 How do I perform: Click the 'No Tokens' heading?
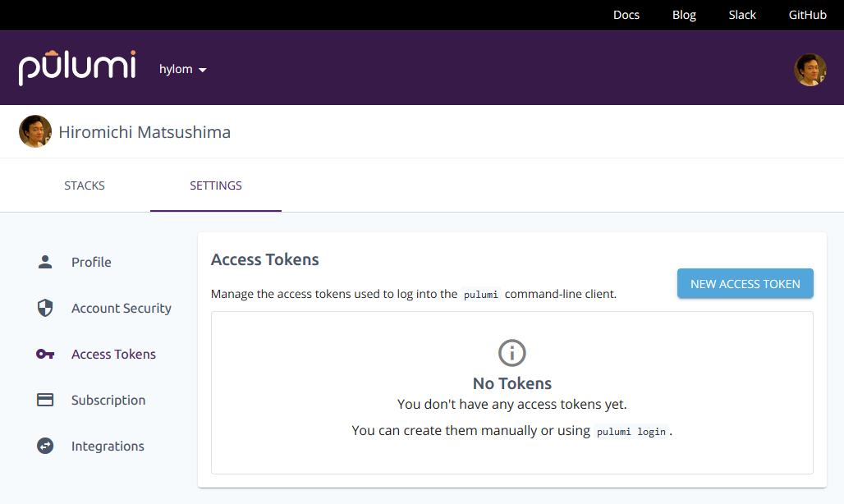click(x=511, y=383)
